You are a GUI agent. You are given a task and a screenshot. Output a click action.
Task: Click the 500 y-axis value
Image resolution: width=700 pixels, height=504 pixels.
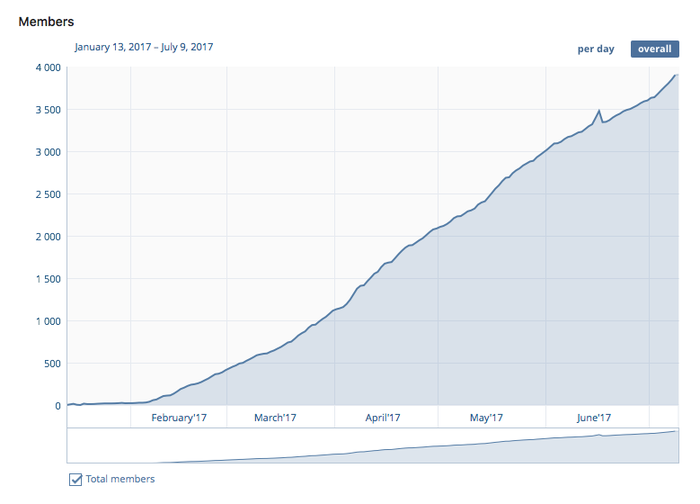tap(52, 364)
